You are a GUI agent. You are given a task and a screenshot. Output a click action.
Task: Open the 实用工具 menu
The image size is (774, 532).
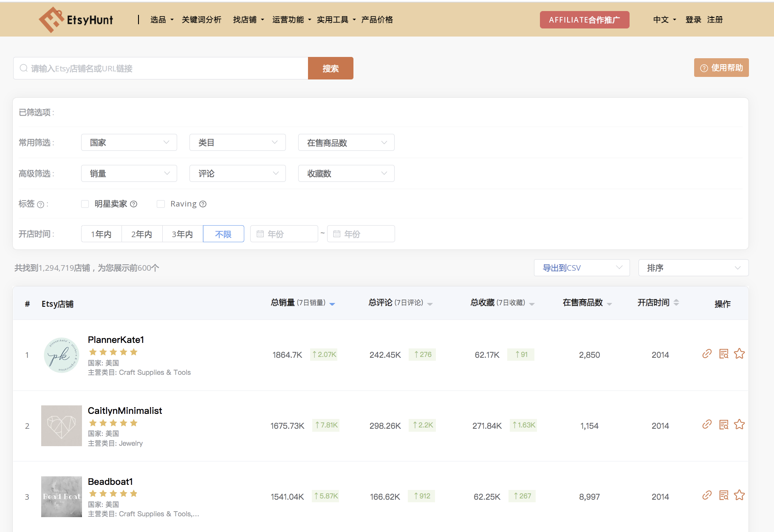[336, 20]
